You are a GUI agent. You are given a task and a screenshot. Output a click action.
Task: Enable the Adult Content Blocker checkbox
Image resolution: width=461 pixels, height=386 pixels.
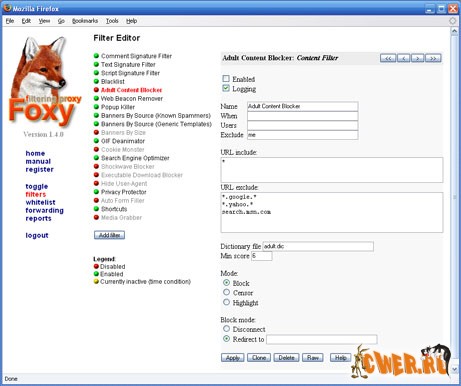226,78
